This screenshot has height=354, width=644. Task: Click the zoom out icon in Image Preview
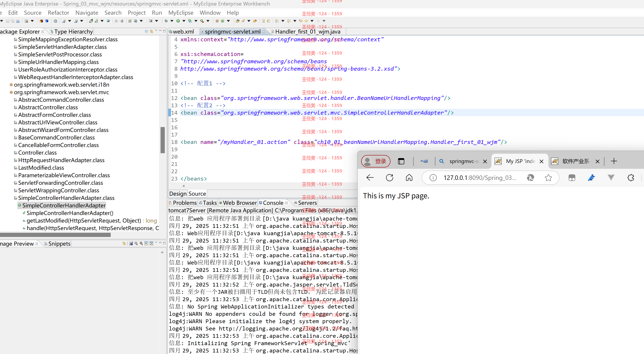[x=136, y=243]
